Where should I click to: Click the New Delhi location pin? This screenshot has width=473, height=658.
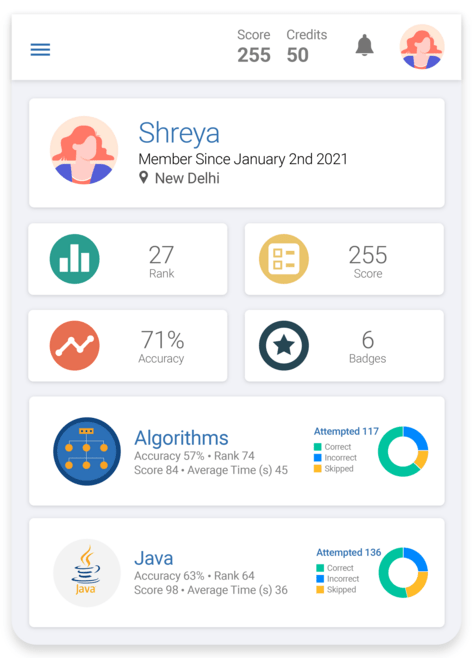coord(144,178)
